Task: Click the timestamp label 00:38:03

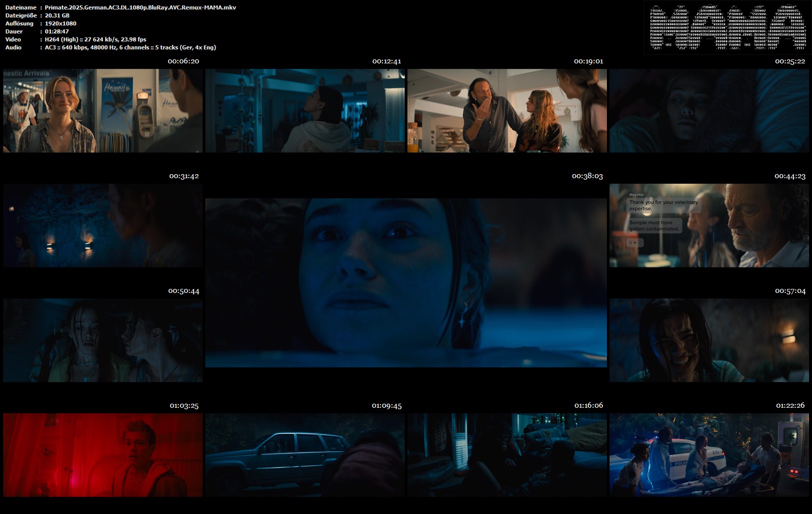Action: [587, 176]
